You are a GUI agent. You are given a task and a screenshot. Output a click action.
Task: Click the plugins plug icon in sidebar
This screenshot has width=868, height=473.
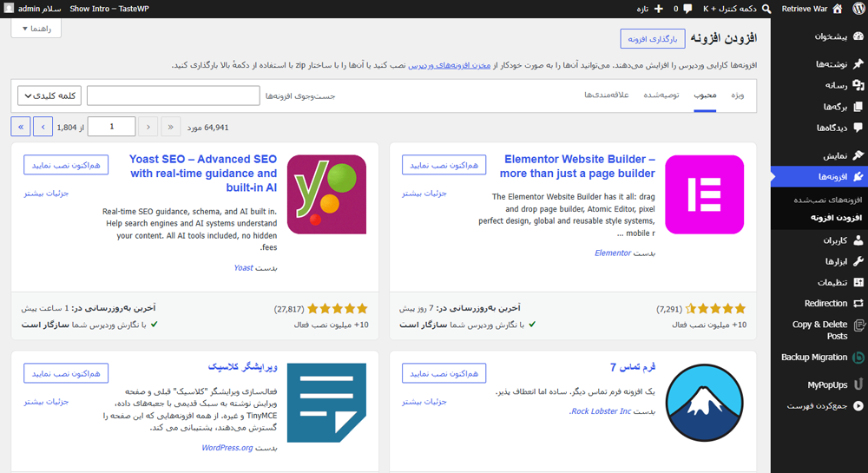858,176
